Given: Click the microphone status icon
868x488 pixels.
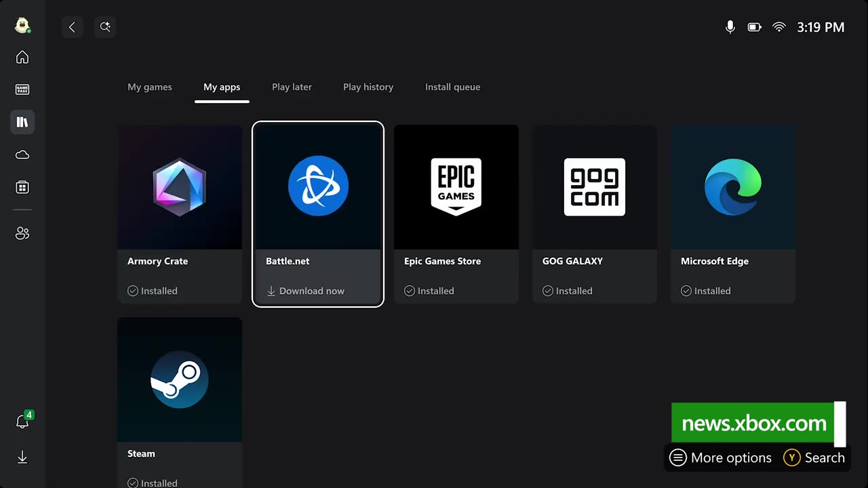Looking at the screenshot, I should tap(730, 27).
